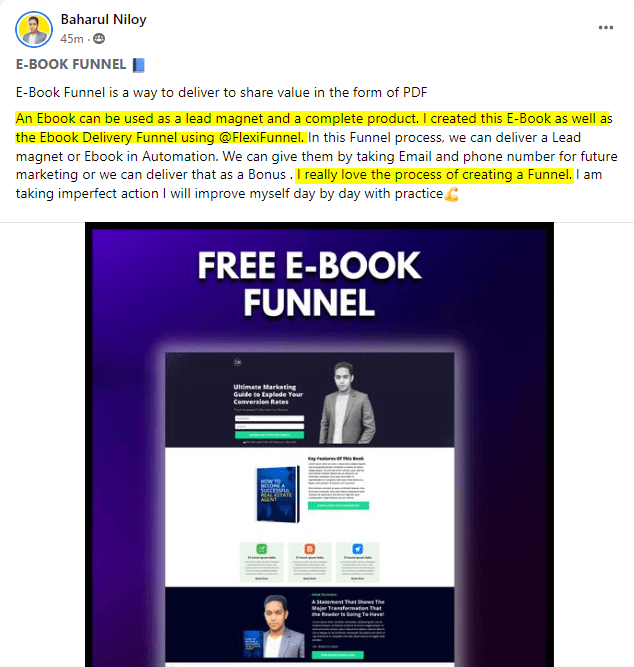Open the post options three-dot menu

pyautogui.click(x=605, y=28)
